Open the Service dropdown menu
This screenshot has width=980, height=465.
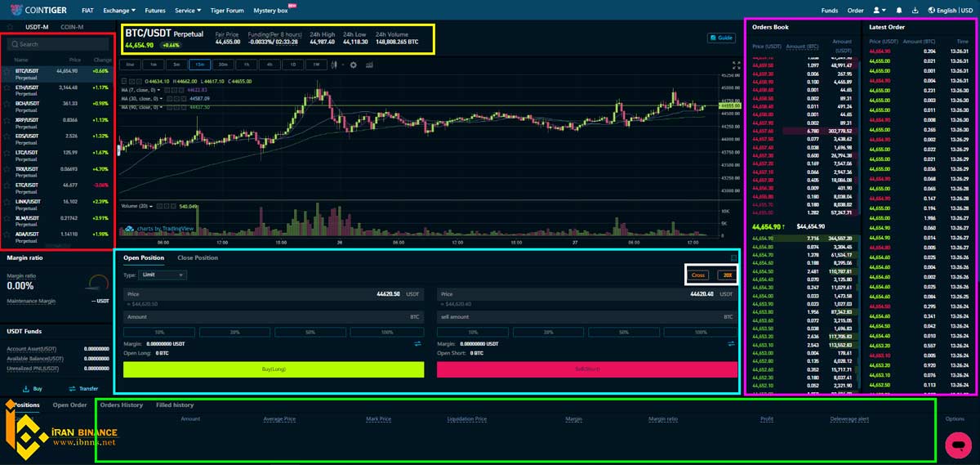click(x=188, y=11)
